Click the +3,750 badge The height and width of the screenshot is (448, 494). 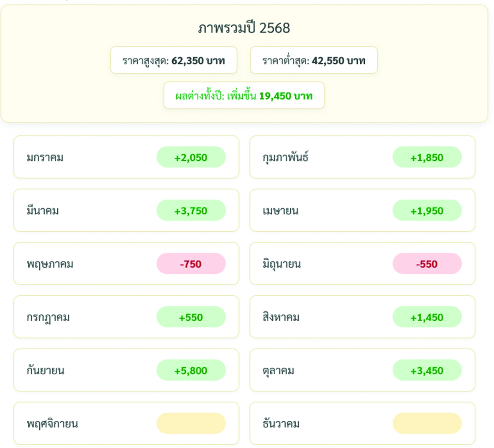coord(191,210)
